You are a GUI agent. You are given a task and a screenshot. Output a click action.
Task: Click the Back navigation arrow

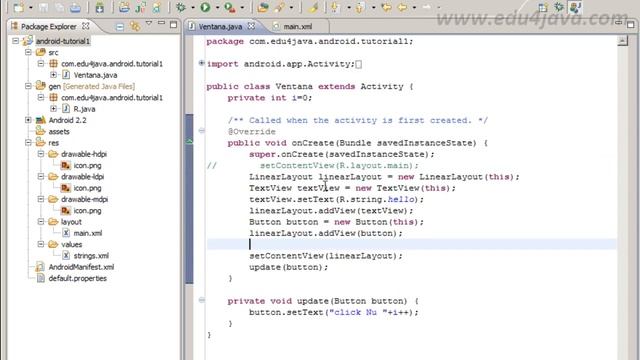402,7
